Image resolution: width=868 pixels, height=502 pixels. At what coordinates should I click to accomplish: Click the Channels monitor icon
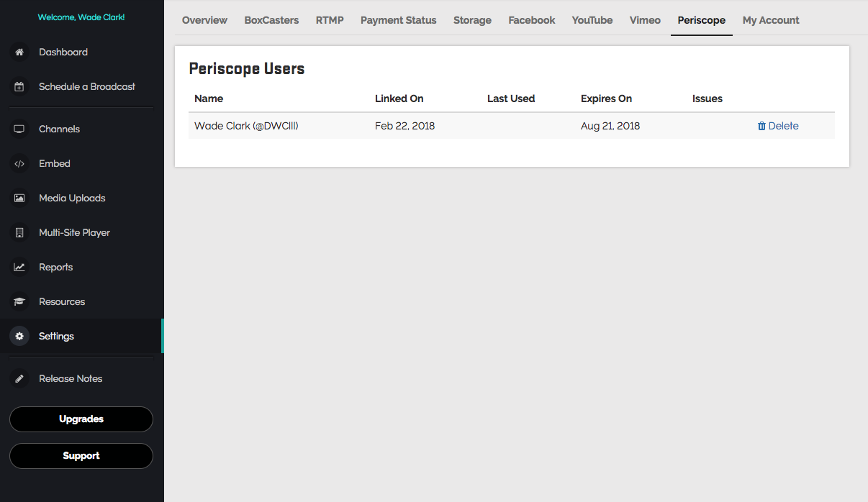coord(19,129)
